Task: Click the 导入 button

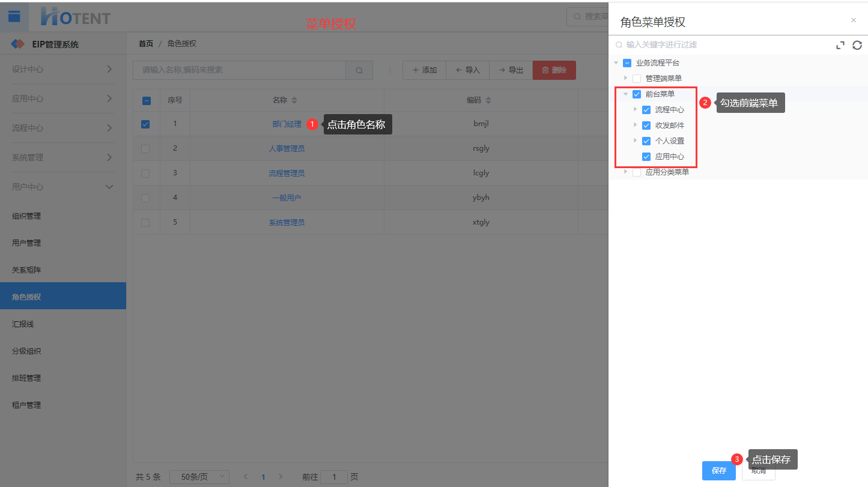Action: pos(467,70)
